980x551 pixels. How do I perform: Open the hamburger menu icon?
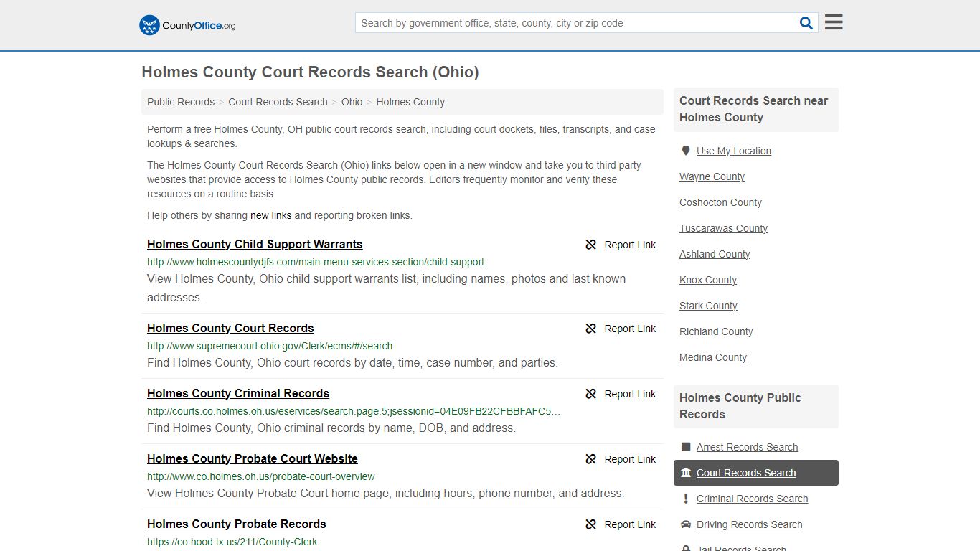point(834,22)
